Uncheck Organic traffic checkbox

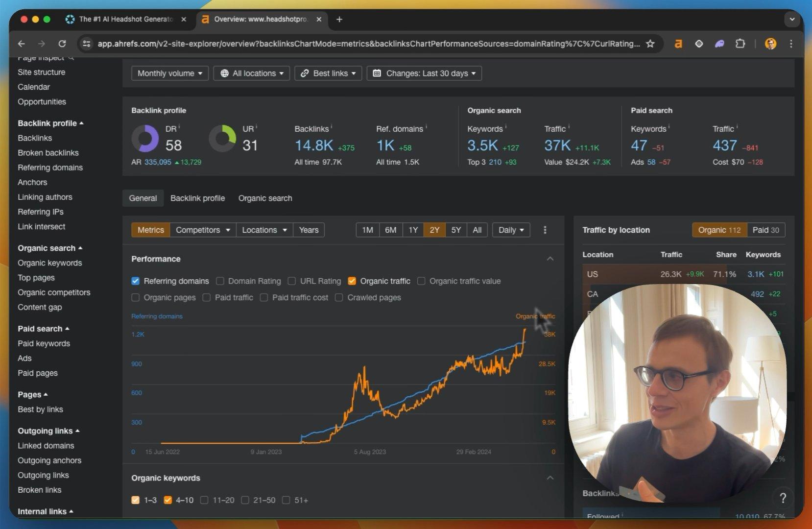pos(352,281)
